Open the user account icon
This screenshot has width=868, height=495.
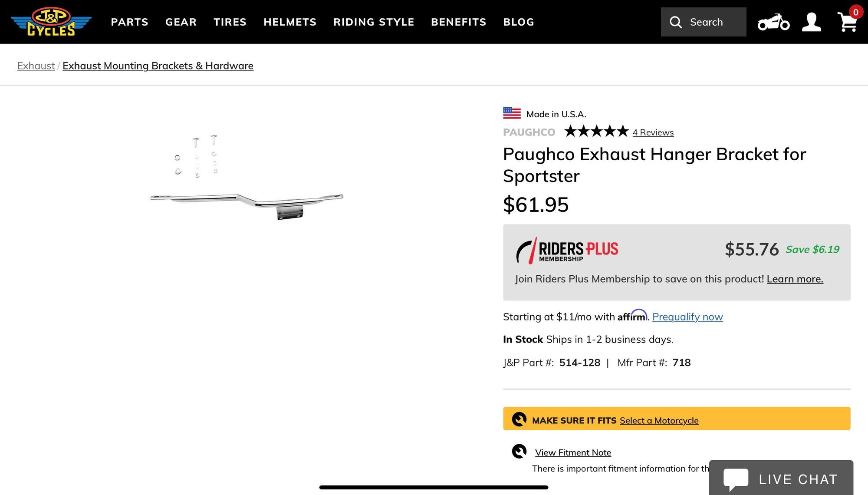click(811, 22)
